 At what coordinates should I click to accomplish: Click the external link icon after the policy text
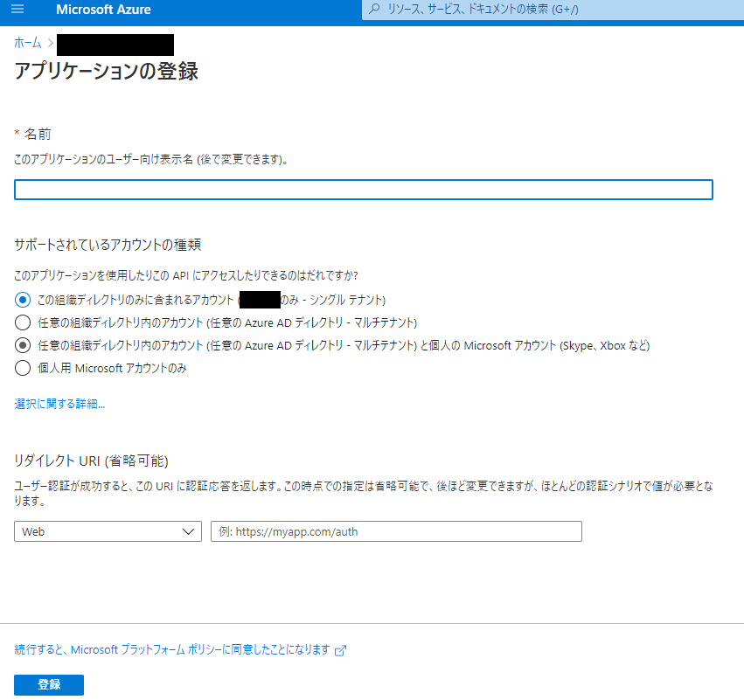pyautogui.click(x=339, y=650)
